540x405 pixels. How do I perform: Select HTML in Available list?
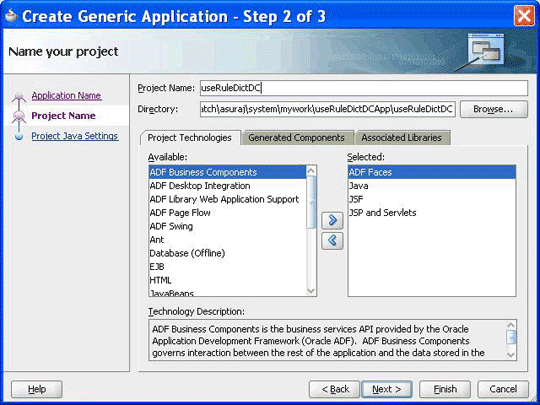[227, 280]
